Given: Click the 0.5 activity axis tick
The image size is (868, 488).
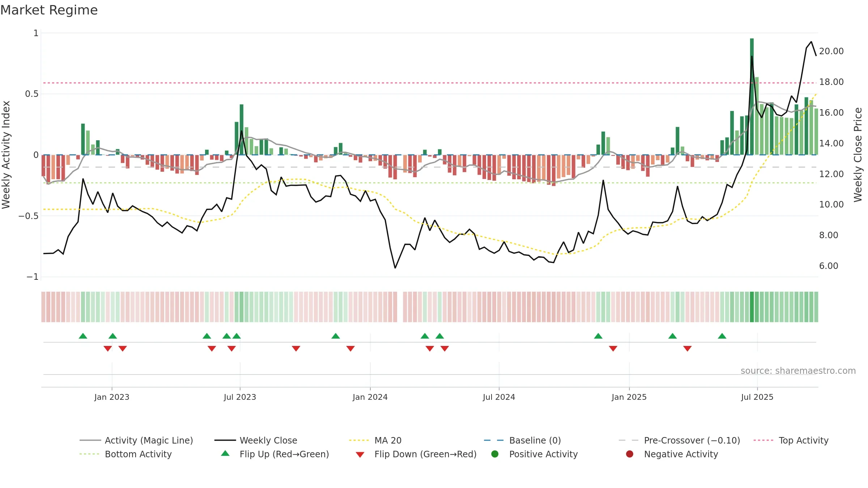Looking at the screenshot, I should coord(31,94).
